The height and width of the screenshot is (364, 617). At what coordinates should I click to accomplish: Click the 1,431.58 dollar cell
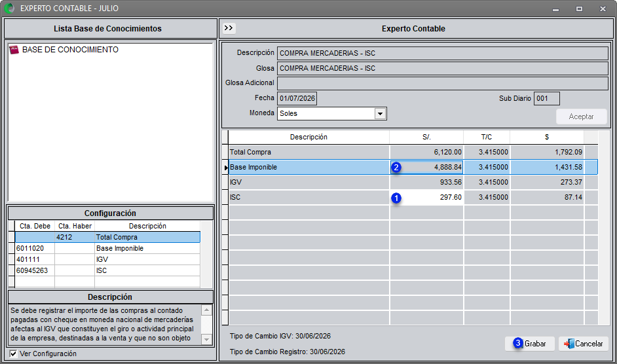point(548,167)
